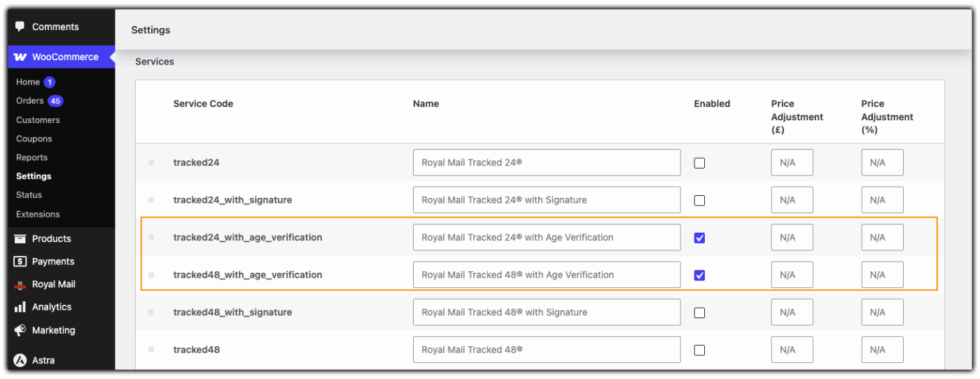Click the Analytics bar chart icon
Image resolution: width=980 pixels, height=379 pixels.
point(20,307)
